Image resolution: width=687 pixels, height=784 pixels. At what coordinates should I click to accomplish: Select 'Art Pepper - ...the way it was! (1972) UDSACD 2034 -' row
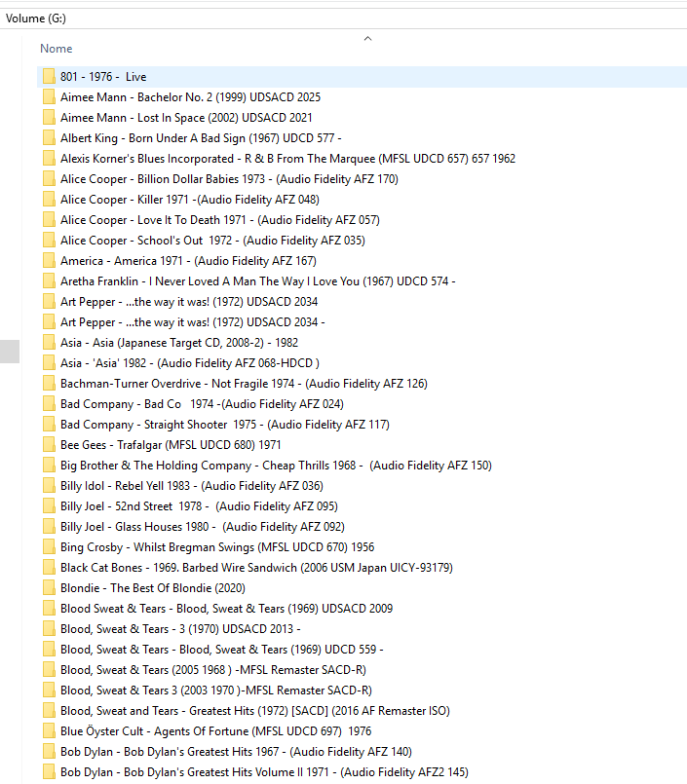pos(193,322)
